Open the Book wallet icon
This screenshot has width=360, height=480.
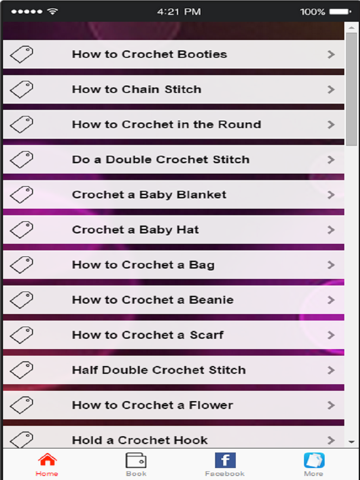tap(136, 460)
